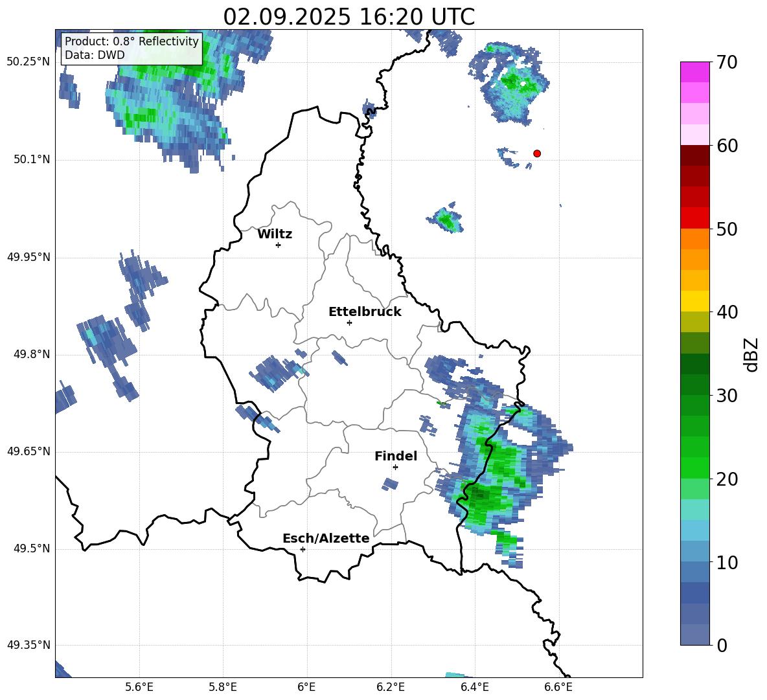Click the orange colorbar segment below 50

(x=694, y=239)
